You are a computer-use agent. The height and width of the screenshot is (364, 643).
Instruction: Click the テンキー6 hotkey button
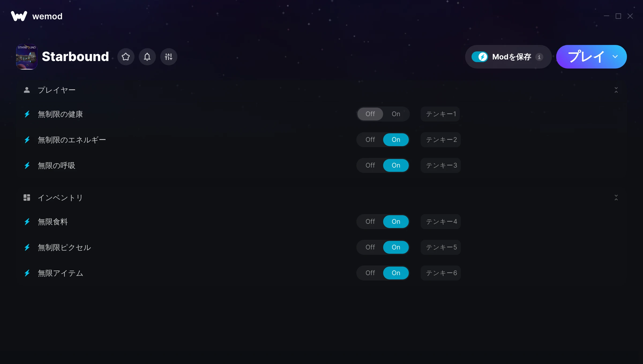tap(441, 273)
